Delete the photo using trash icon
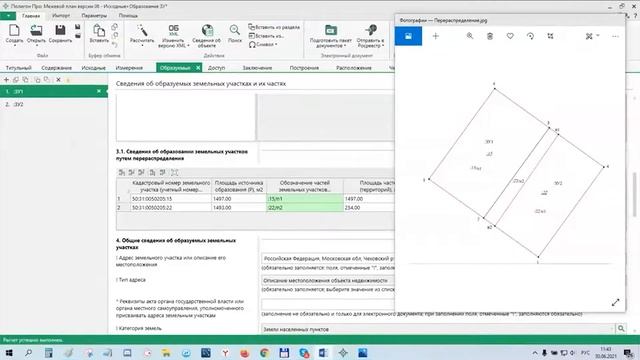The image size is (640, 360). 490,36
